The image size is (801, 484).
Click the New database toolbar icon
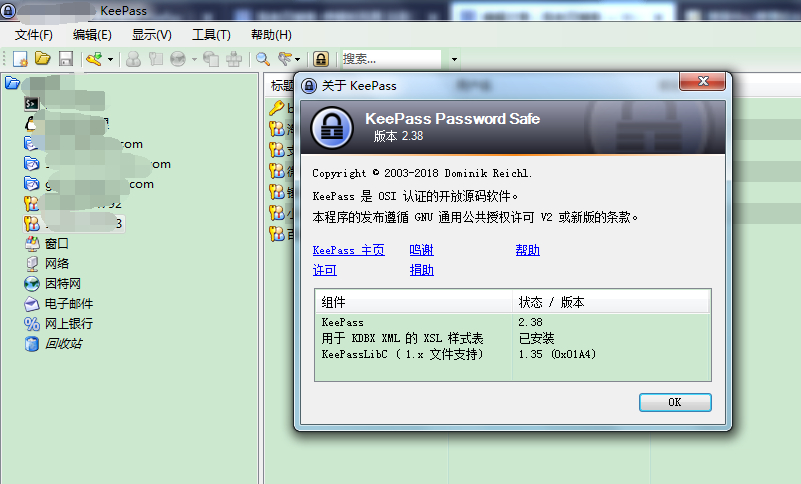(20, 59)
